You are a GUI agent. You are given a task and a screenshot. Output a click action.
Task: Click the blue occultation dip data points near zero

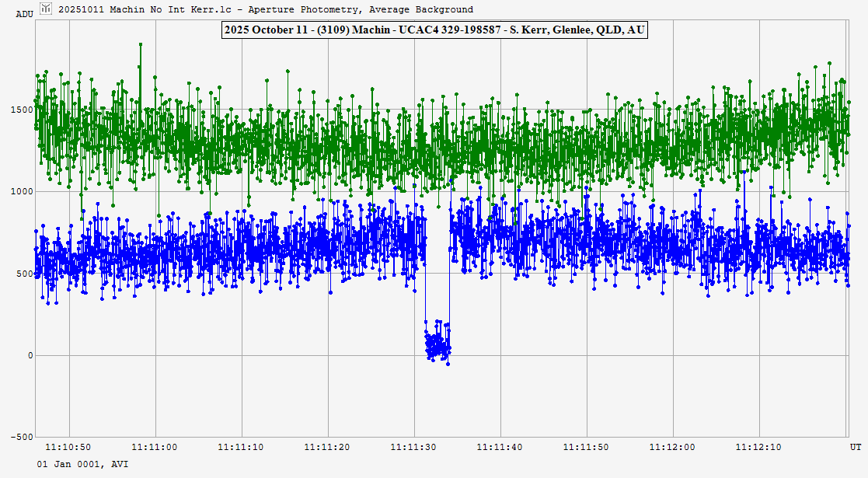click(437, 343)
